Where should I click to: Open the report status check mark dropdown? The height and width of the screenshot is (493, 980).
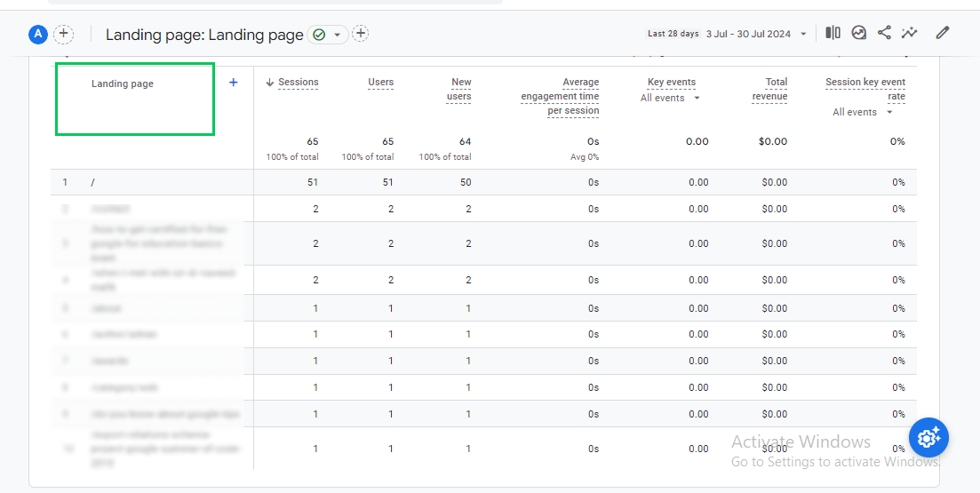point(328,35)
